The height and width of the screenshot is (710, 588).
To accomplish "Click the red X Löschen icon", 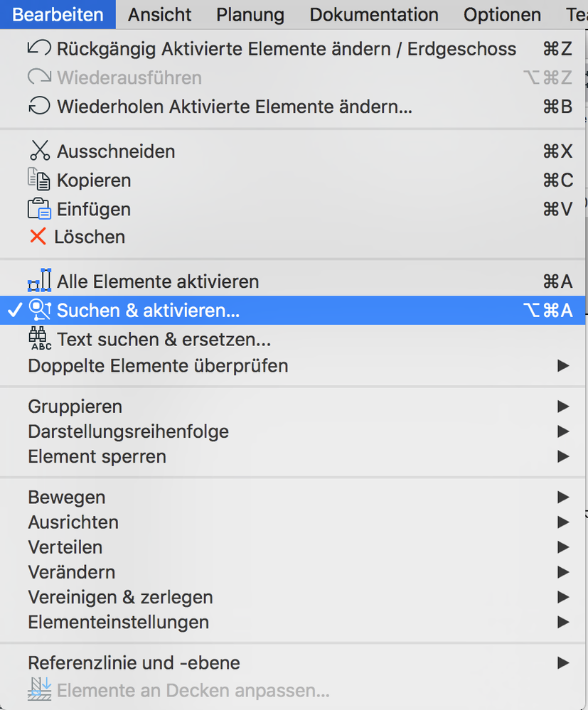I will pos(38,237).
